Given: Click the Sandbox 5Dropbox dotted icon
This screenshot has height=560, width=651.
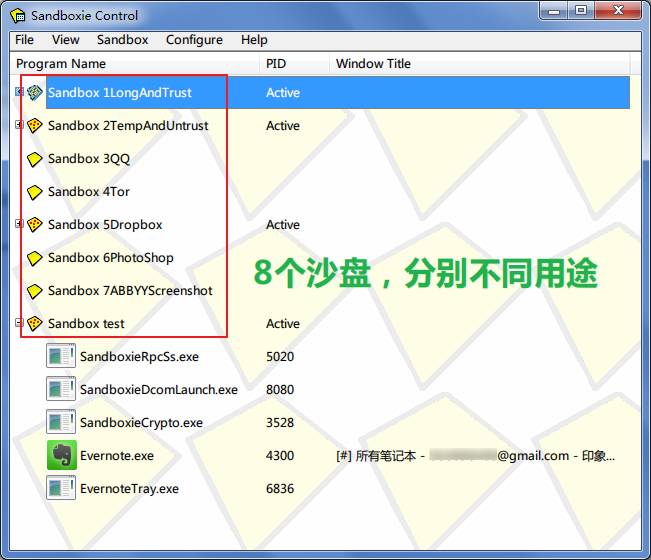Looking at the screenshot, I should tap(35, 225).
